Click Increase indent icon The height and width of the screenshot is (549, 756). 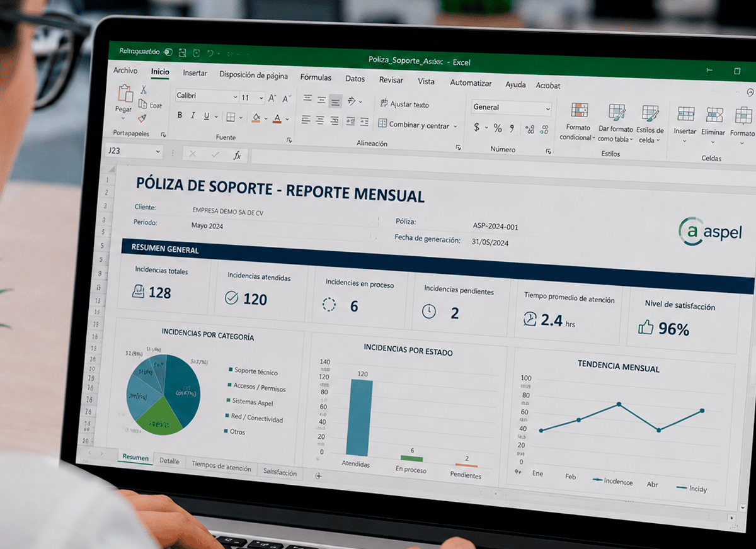(x=365, y=122)
